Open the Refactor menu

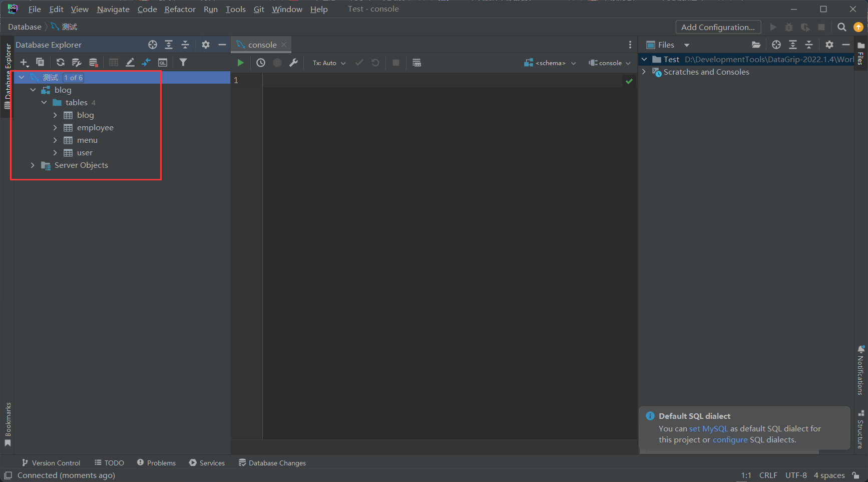(x=180, y=9)
